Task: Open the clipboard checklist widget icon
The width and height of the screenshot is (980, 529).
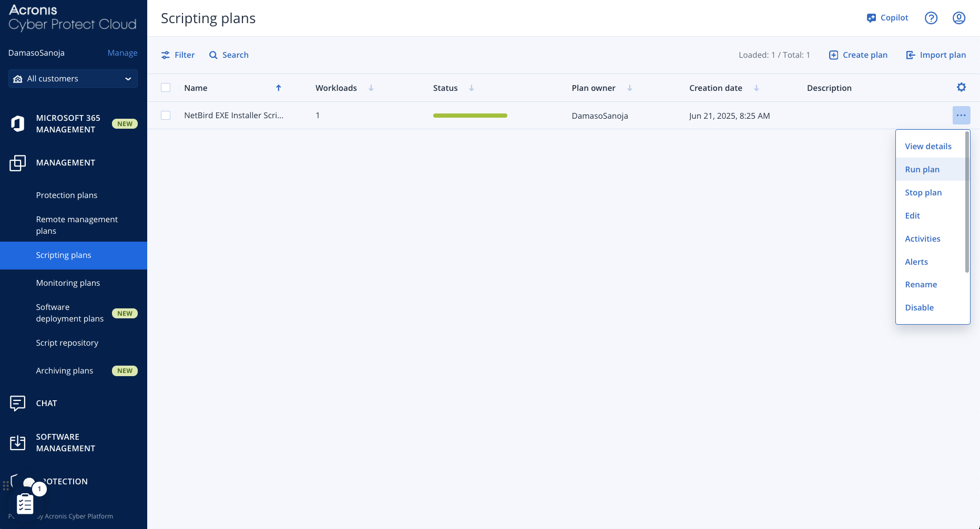Action: 25,503
